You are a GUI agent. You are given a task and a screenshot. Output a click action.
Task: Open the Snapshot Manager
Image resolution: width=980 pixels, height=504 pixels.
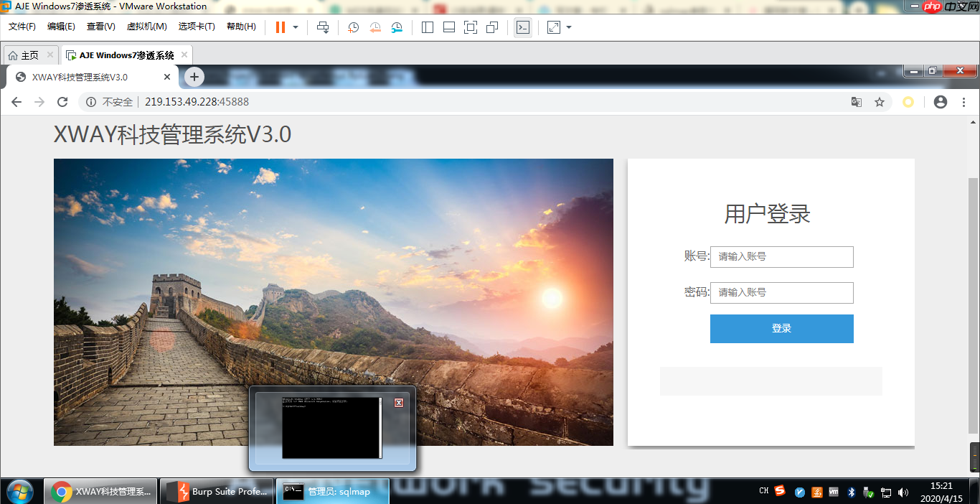click(x=397, y=27)
